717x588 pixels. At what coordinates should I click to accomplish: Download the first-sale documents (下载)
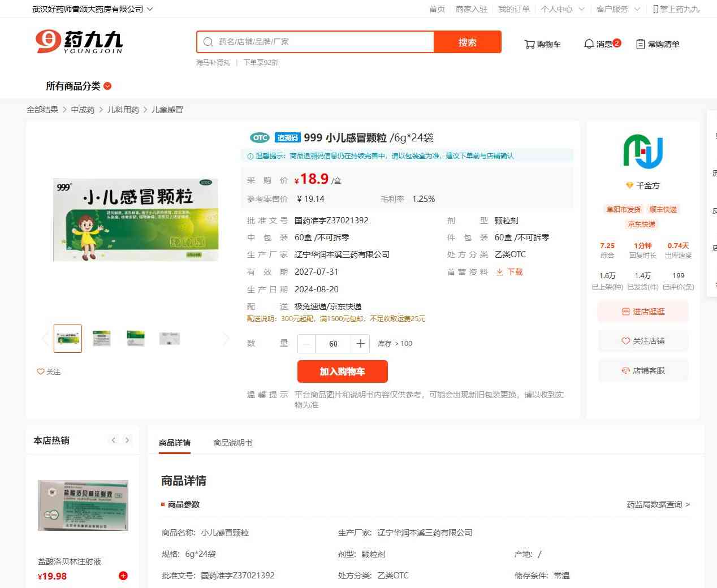pos(509,272)
